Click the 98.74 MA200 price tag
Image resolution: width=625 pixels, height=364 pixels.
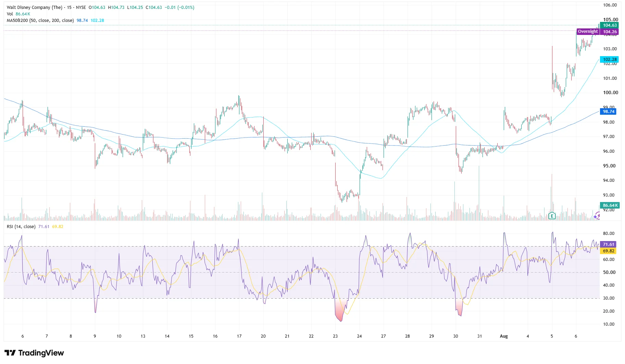[608, 112]
